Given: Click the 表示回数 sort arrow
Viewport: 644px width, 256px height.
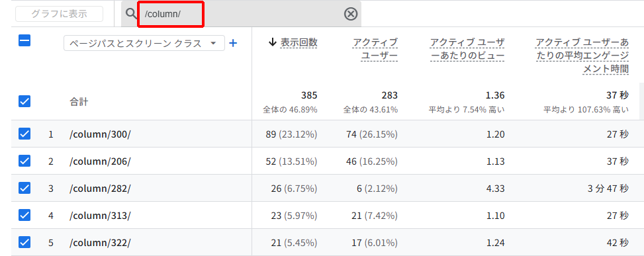Looking at the screenshot, I should [272, 42].
